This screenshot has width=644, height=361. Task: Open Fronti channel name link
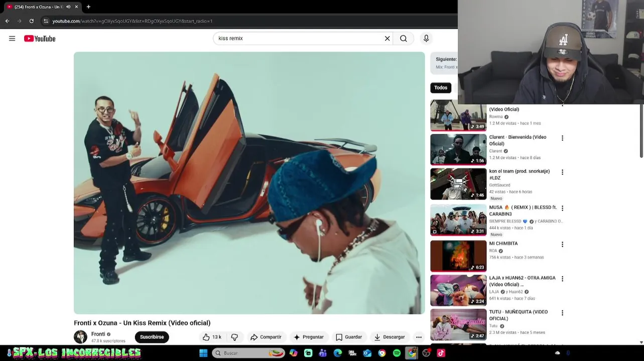98,334
